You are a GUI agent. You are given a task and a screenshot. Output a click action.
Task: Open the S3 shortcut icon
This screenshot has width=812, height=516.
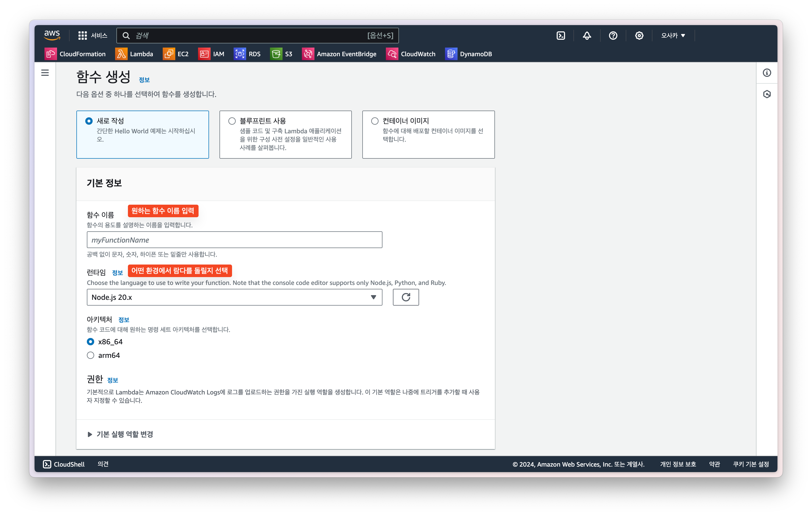[x=276, y=54]
